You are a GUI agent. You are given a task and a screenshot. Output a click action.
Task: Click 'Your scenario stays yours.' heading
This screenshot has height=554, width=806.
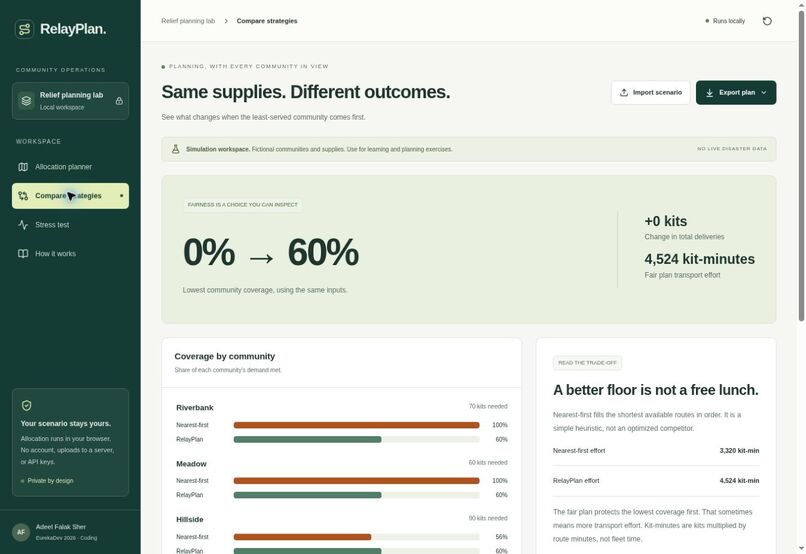click(65, 423)
